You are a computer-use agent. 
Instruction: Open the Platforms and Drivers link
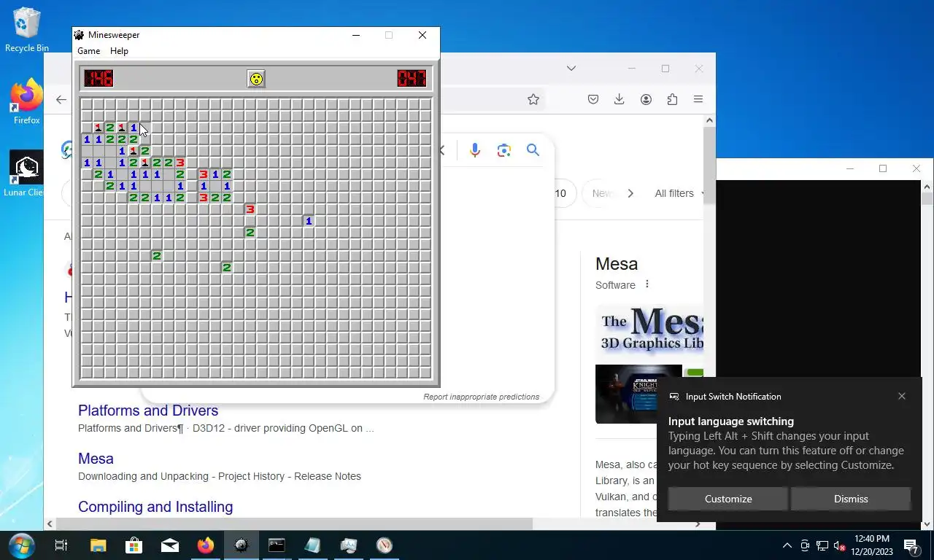148,411
